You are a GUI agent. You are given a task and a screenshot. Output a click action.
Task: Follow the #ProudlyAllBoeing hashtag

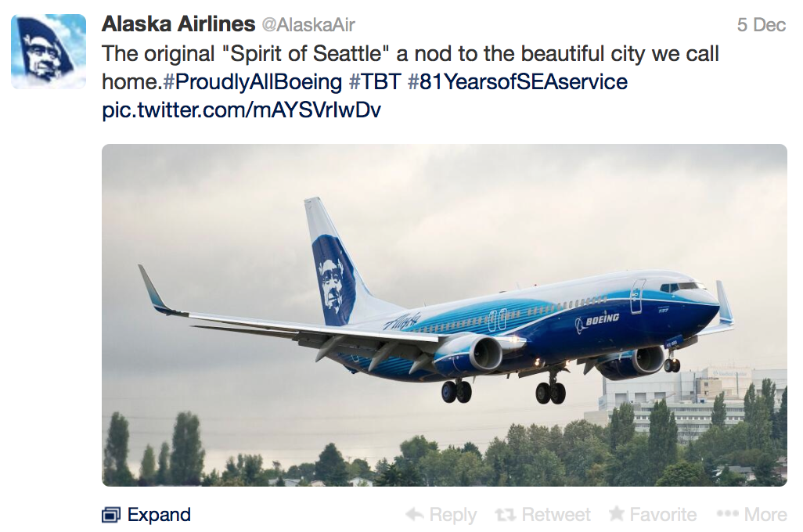pyautogui.click(x=253, y=82)
